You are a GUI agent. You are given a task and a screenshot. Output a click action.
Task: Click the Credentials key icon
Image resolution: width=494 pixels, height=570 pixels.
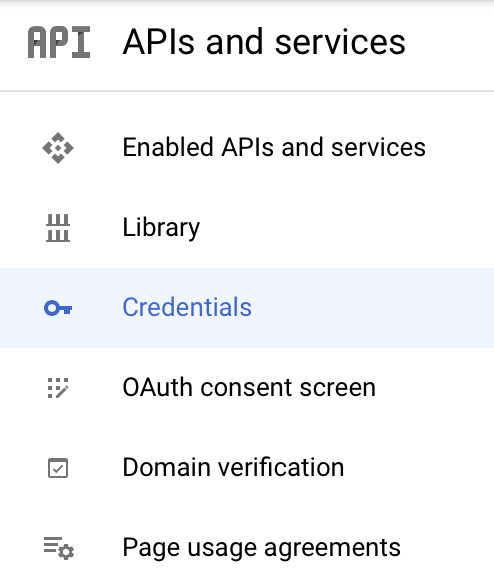click(x=58, y=308)
